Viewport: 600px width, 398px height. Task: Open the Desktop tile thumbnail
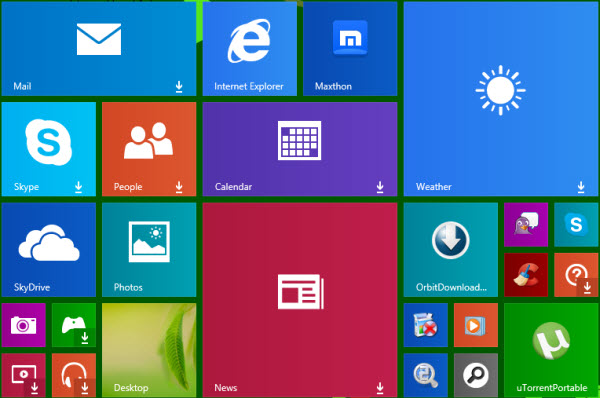(149, 350)
